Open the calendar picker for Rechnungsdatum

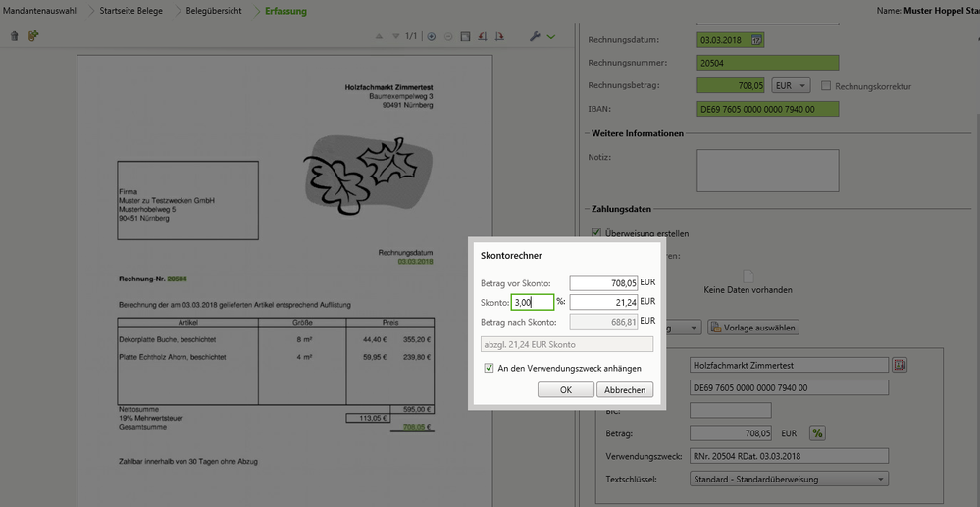756,40
